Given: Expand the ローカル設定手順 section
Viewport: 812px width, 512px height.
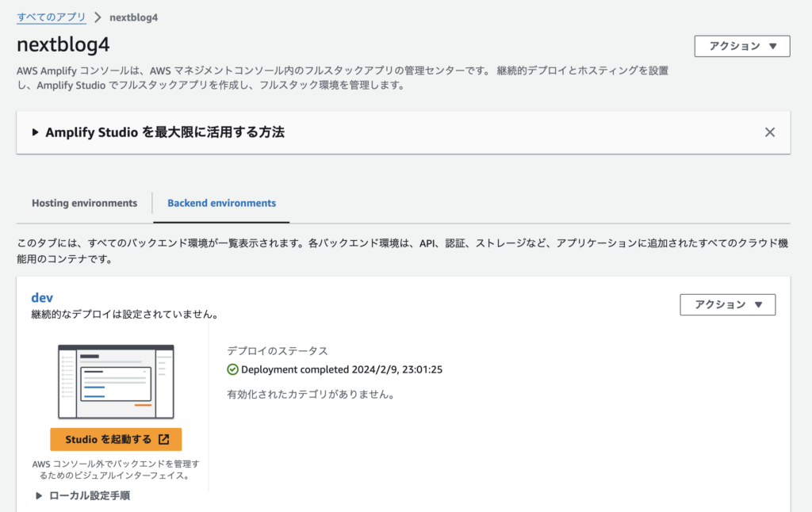Looking at the screenshot, I should coord(82,495).
